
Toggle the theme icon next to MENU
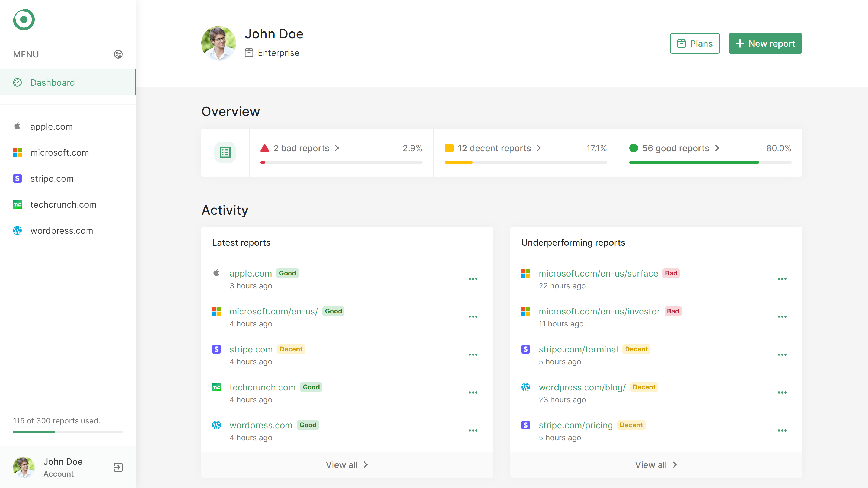pos(118,54)
